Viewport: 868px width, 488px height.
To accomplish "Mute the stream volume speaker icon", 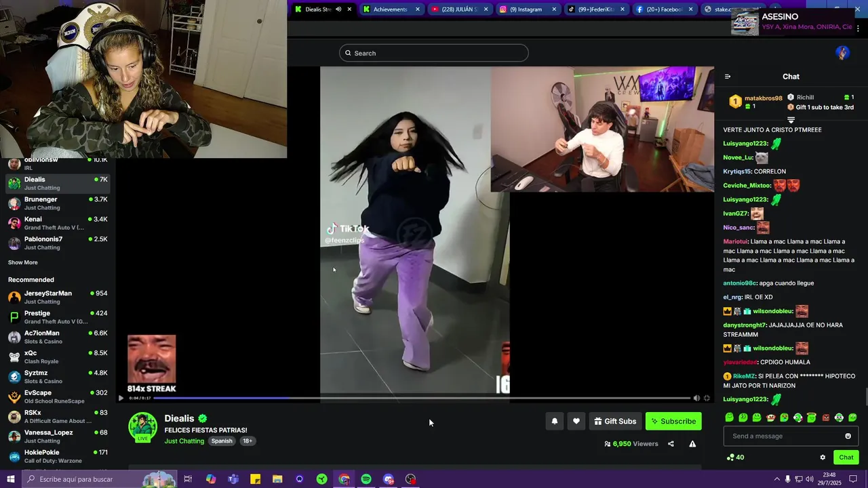I will 696,398.
